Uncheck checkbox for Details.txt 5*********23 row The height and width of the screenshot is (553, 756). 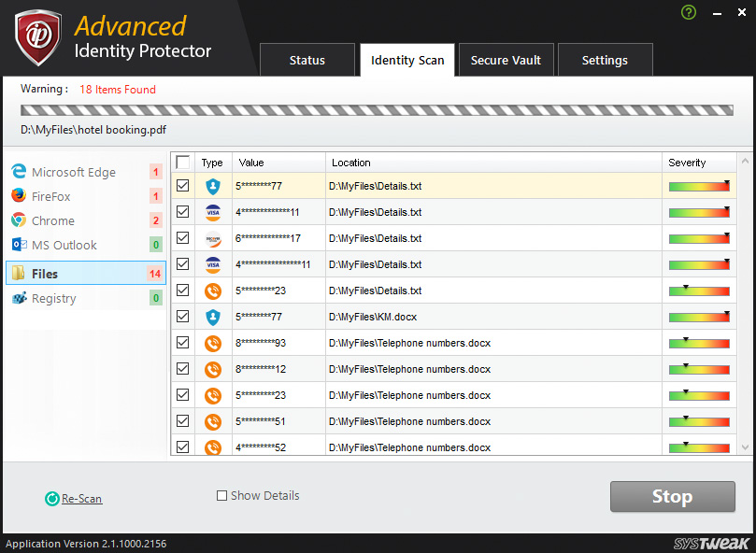[x=183, y=290]
